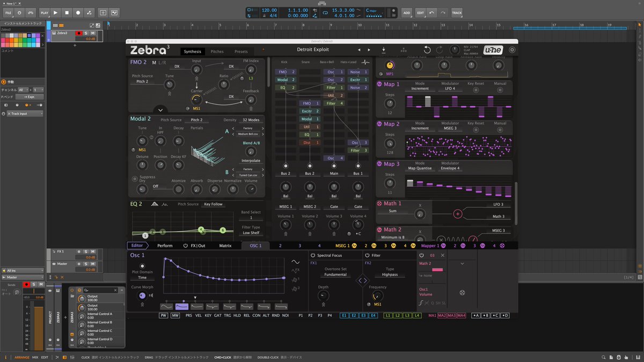Screen dimensions: 644x362
Task: Open the ADD dropdown button
Action: (406, 12)
